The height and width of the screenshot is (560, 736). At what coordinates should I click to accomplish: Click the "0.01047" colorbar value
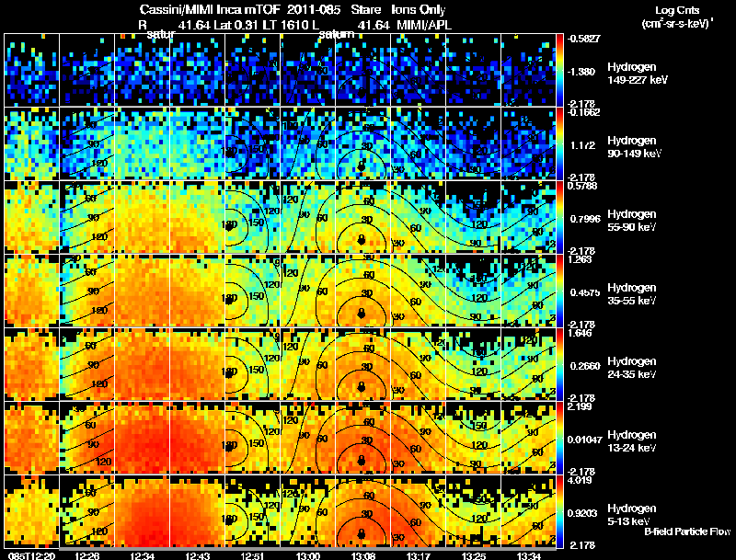[x=584, y=440]
